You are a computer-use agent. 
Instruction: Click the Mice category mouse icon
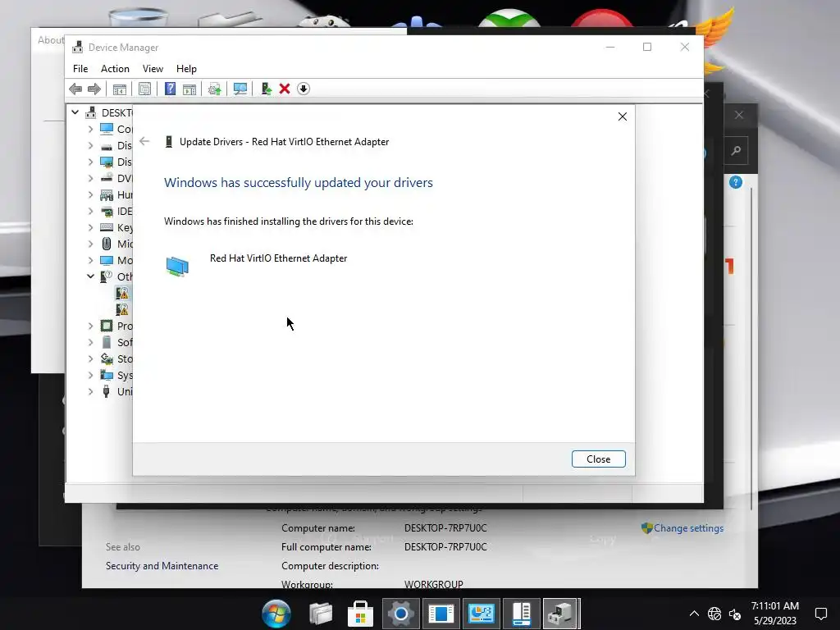pos(107,244)
